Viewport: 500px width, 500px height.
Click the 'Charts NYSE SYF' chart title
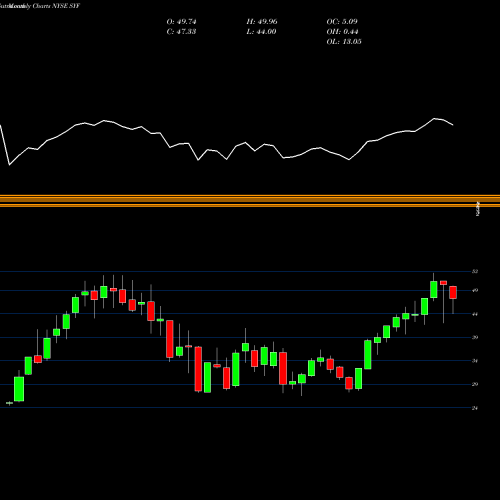coord(56,6)
